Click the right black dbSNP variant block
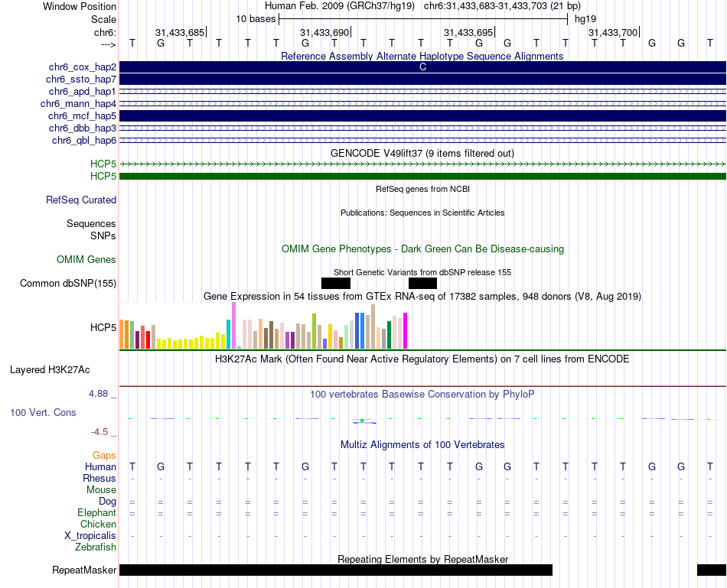Viewport: 727px width, 588px height. coord(422,283)
